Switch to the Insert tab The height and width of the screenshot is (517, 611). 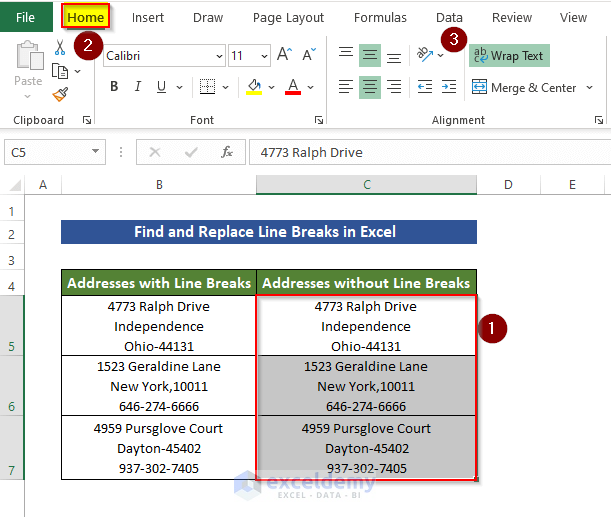[148, 18]
